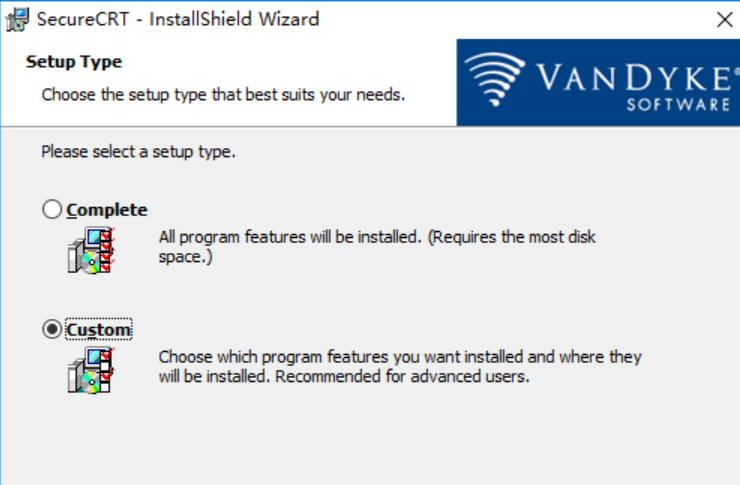
Task: Click the Complete installation computer icon
Action: click(x=91, y=250)
